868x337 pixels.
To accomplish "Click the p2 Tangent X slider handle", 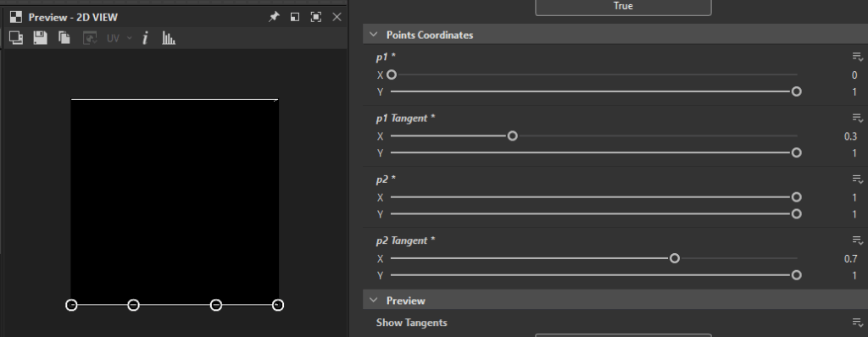I will click(674, 258).
